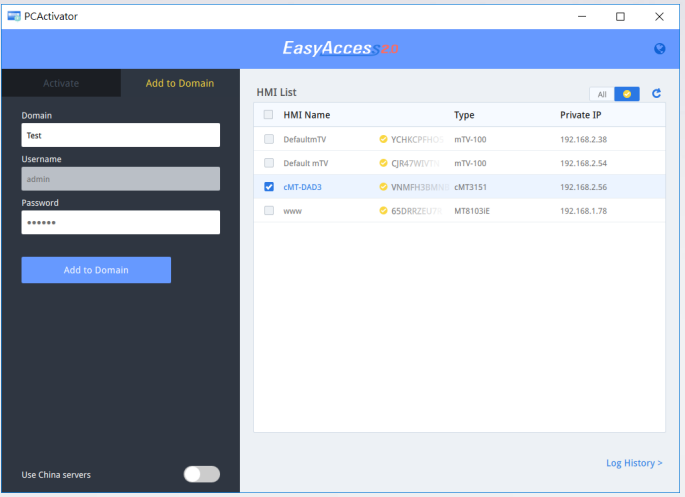Image resolution: width=685 pixels, height=497 pixels.
Task: Switch to the Activate tab
Action: pyautogui.click(x=61, y=83)
